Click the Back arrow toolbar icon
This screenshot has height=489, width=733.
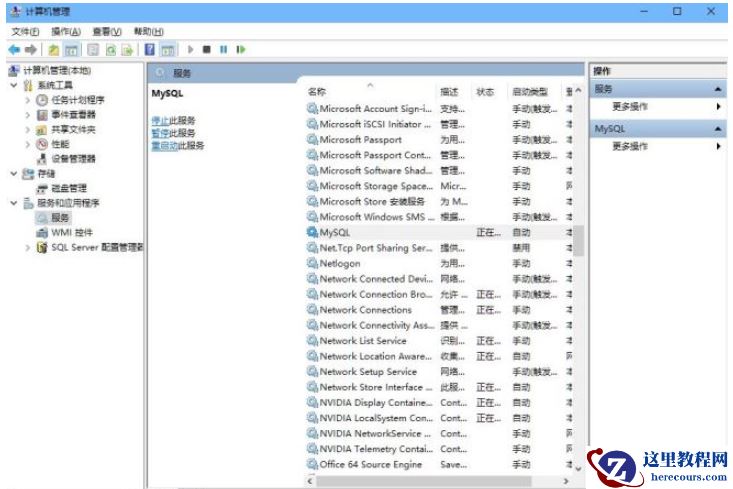pyautogui.click(x=14, y=49)
